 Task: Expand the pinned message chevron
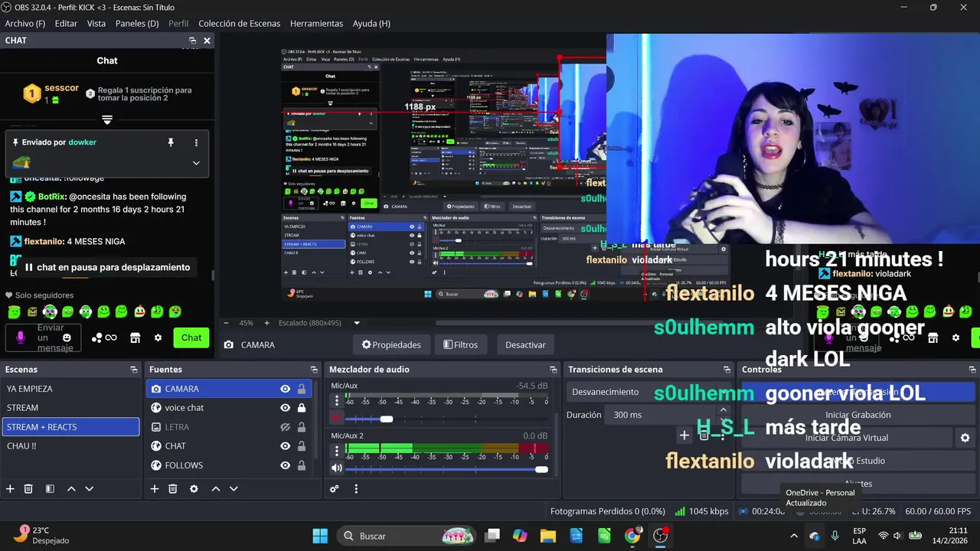coord(196,163)
